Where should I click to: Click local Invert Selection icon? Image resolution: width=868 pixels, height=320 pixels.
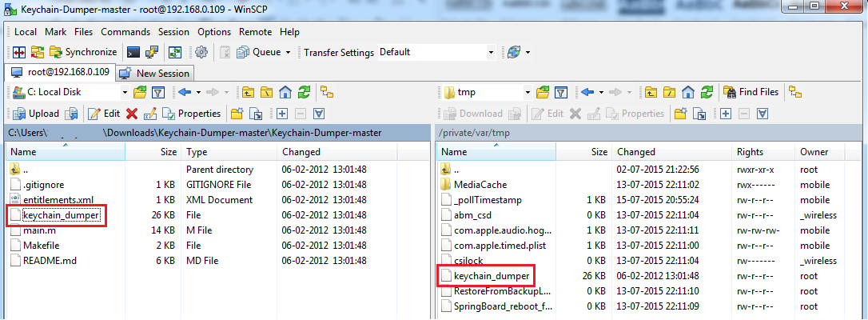coord(318,114)
